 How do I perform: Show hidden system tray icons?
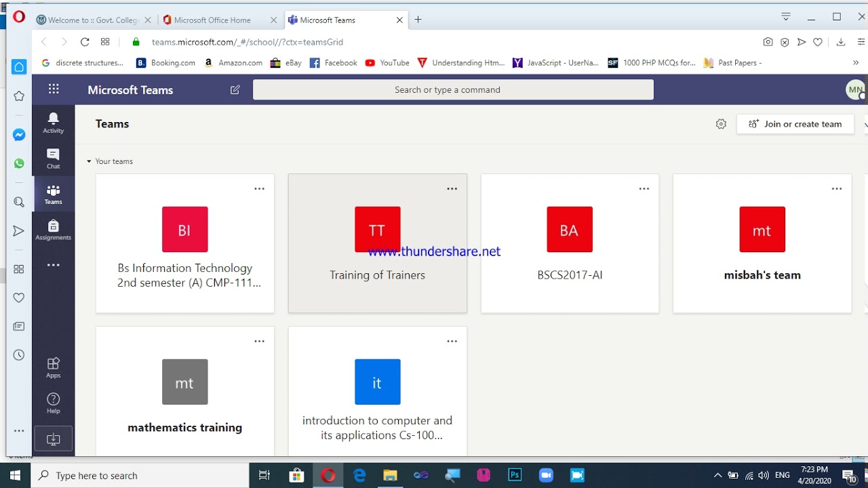pyautogui.click(x=717, y=476)
